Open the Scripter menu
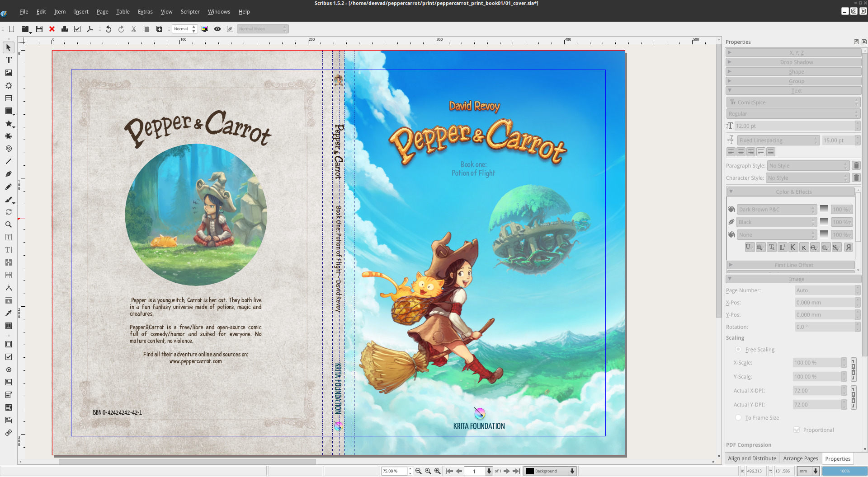Image resolution: width=868 pixels, height=477 pixels. coord(190,12)
